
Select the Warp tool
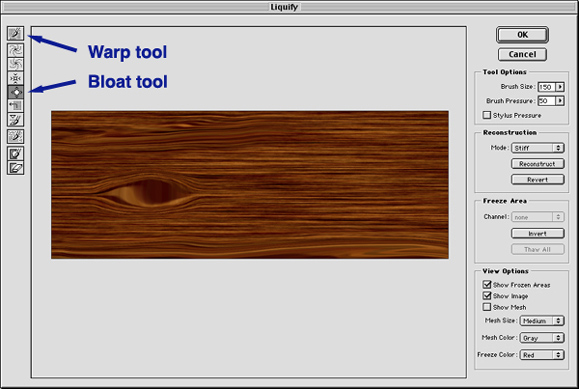16,34
